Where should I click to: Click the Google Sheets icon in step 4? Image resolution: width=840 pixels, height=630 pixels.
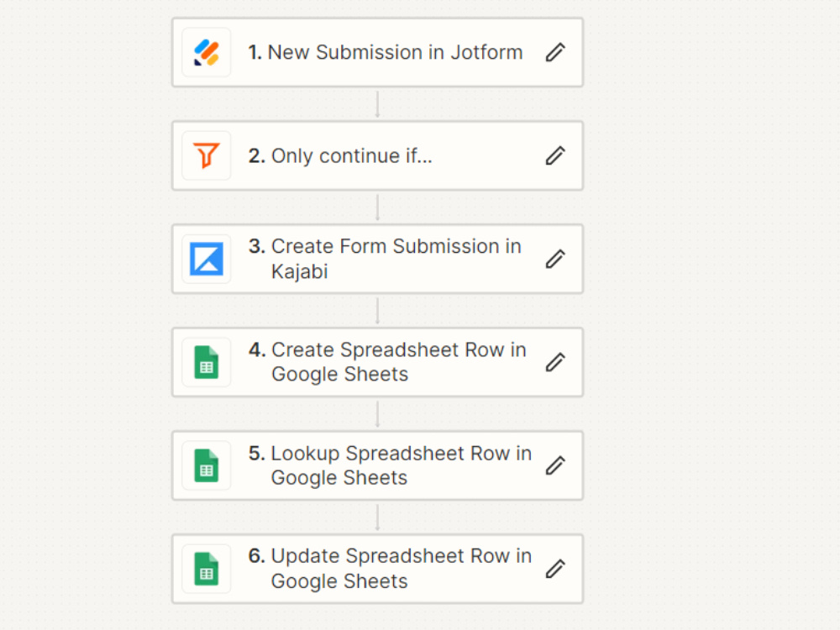pyautogui.click(x=207, y=363)
